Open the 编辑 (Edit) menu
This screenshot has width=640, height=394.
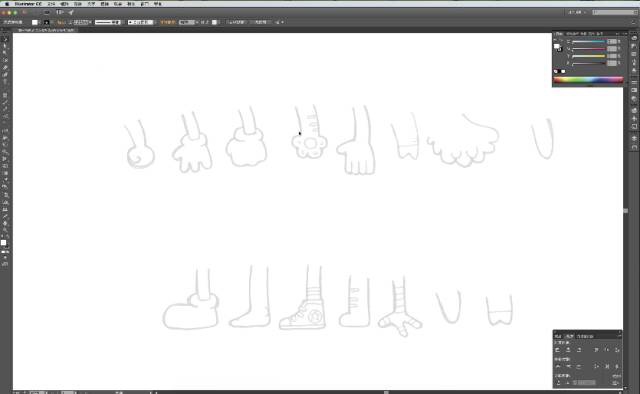pos(64,4)
